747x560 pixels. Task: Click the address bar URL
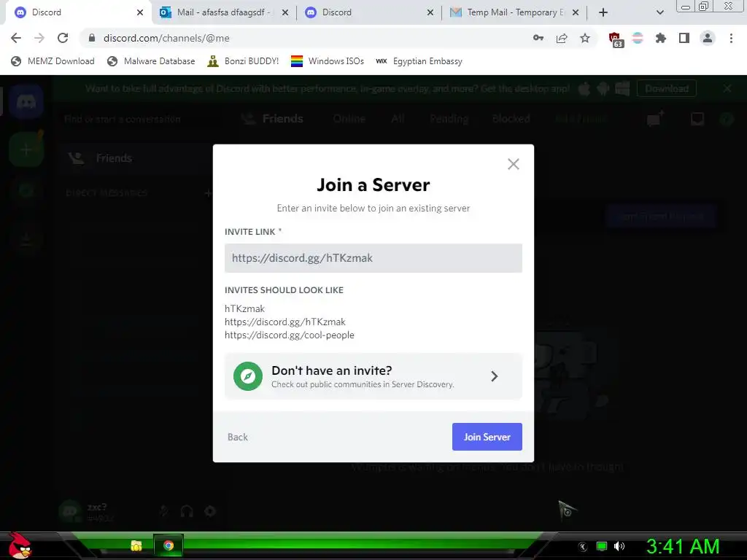(x=166, y=38)
